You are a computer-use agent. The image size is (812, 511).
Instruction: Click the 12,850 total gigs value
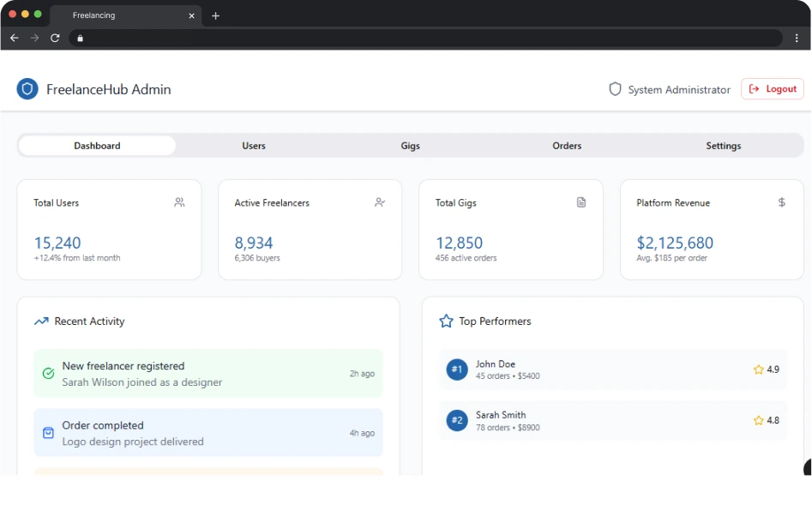460,243
